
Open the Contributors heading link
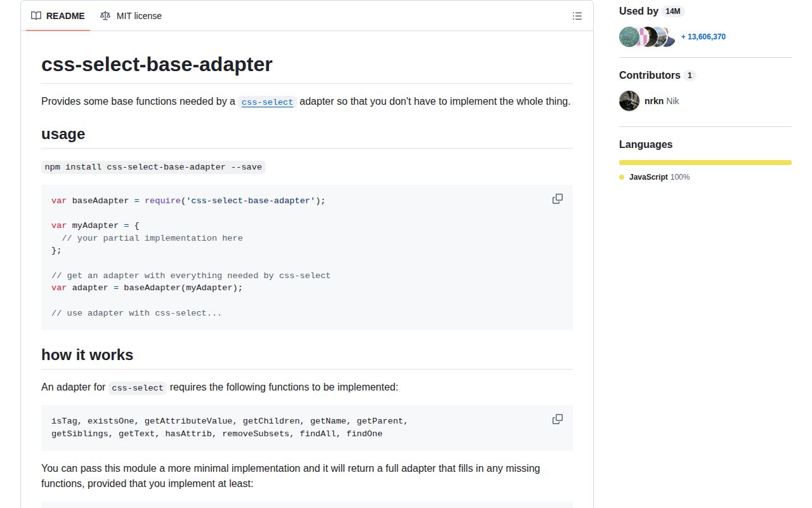pyautogui.click(x=657, y=75)
